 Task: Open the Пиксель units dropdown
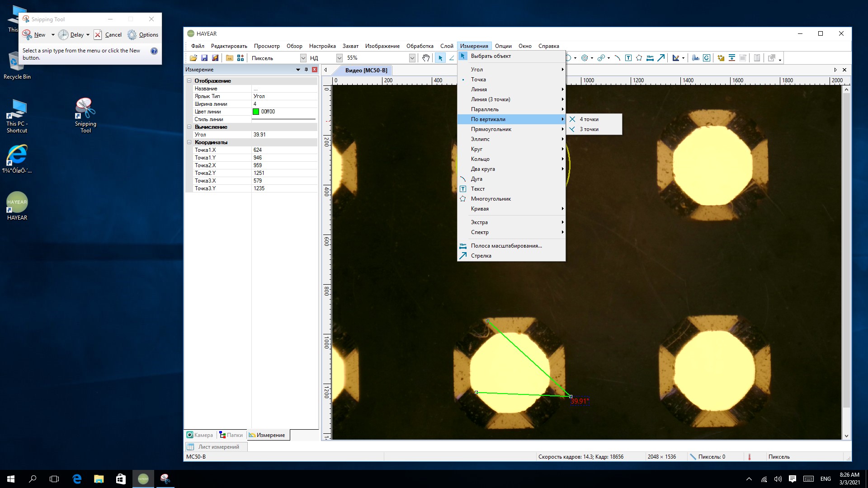(303, 58)
